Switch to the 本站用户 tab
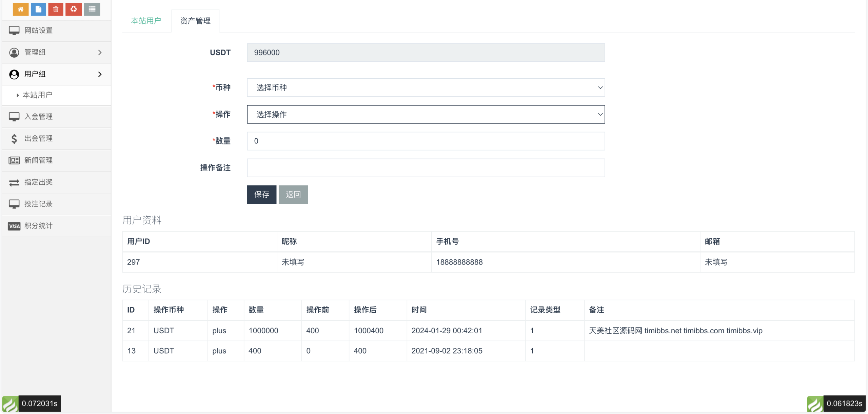The width and height of the screenshot is (868, 414). pos(146,21)
